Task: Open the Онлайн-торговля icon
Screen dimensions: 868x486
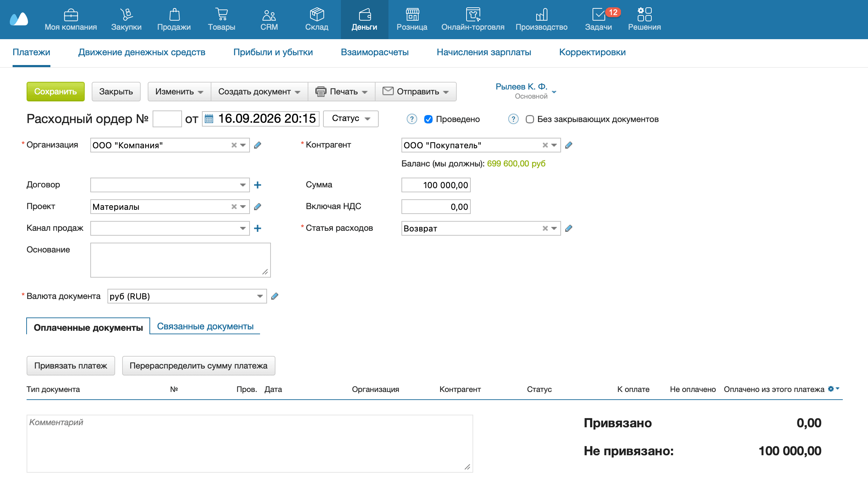Action: [473, 15]
